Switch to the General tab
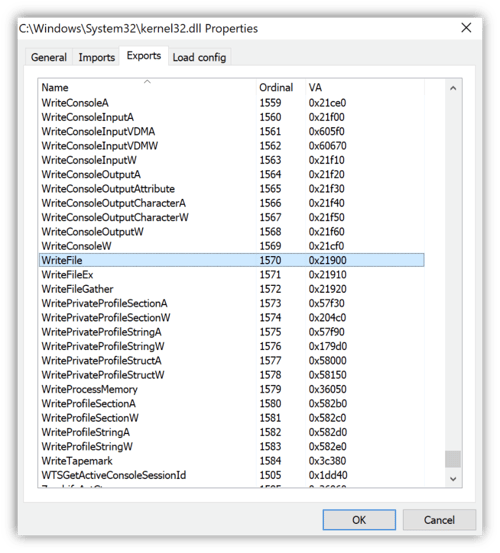 pyautogui.click(x=49, y=57)
